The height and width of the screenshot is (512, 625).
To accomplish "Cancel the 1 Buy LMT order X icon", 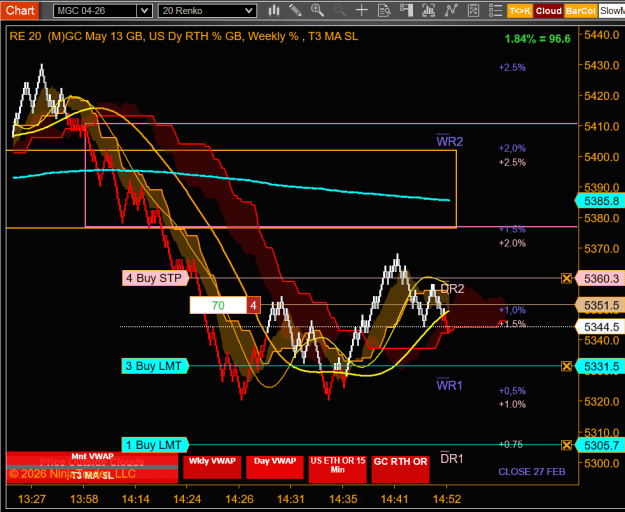I will (x=566, y=445).
